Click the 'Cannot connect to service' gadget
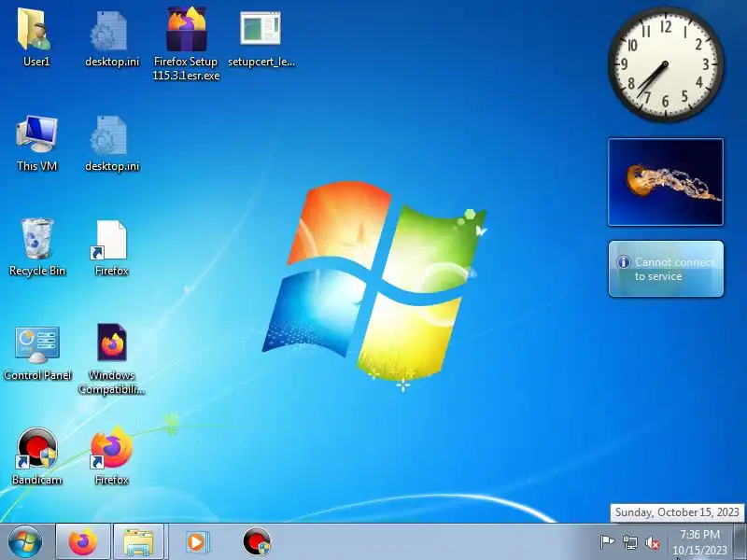The image size is (747, 560). [x=666, y=269]
